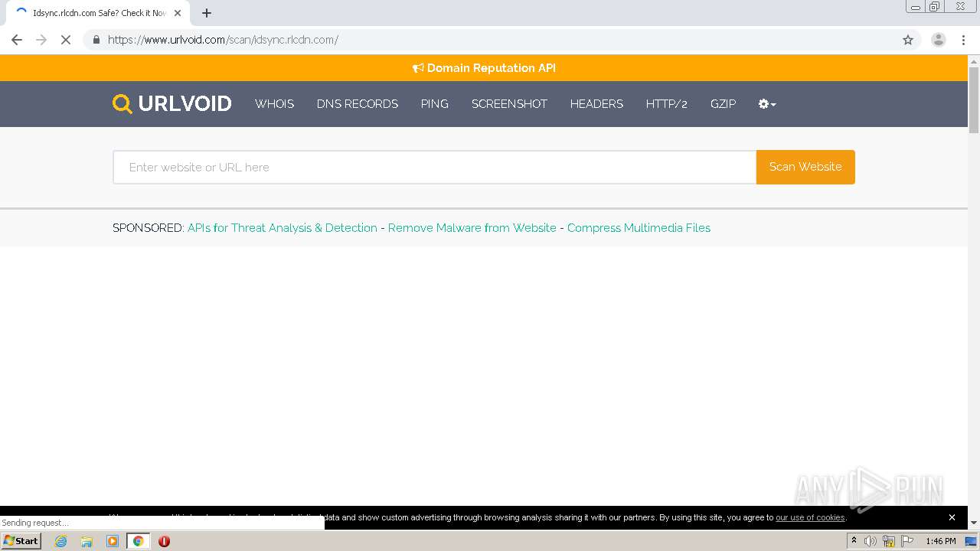
Task: Close the Idsync.rlcdn.com tab
Action: click(178, 13)
